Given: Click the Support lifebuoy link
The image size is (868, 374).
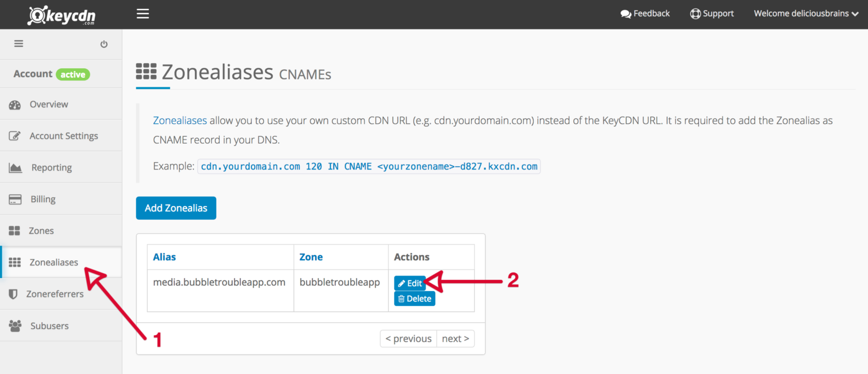Looking at the screenshot, I should point(712,14).
